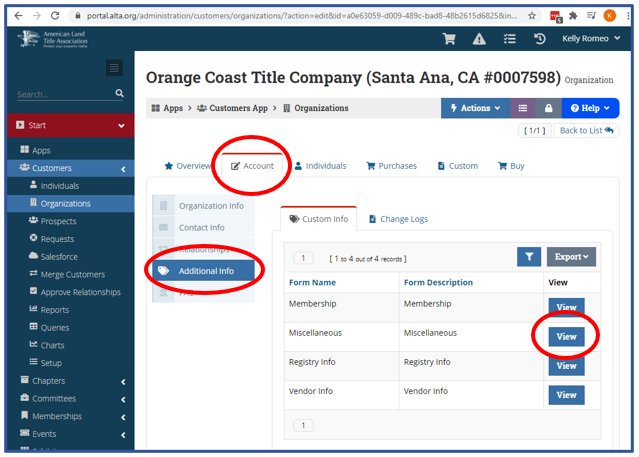Click the filter funnel button
Screen dimensions: 639x457
pyautogui.click(x=529, y=257)
